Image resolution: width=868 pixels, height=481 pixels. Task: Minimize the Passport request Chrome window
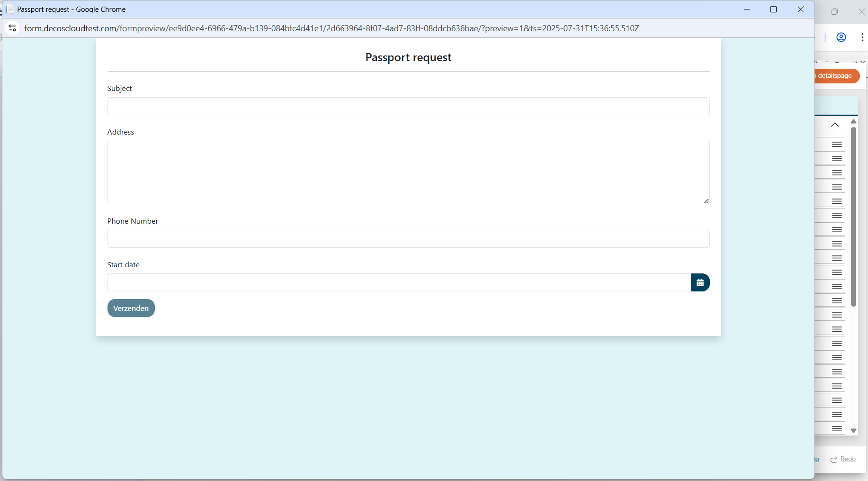pyautogui.click(x=747, y=9)
